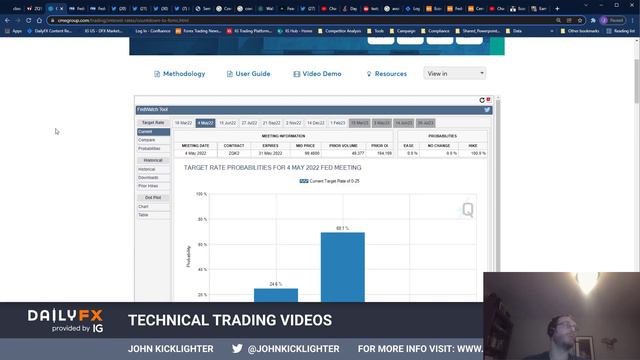Click the address bar zoom magnifier icon
The width and height of the screenshot is (640, 360).
click(x=558, y=20)
